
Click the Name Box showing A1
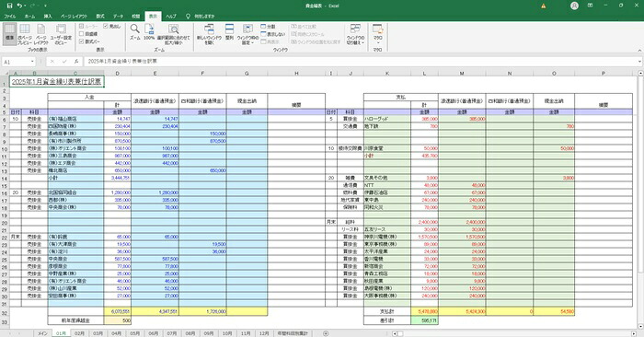click(x=17, y=62)
